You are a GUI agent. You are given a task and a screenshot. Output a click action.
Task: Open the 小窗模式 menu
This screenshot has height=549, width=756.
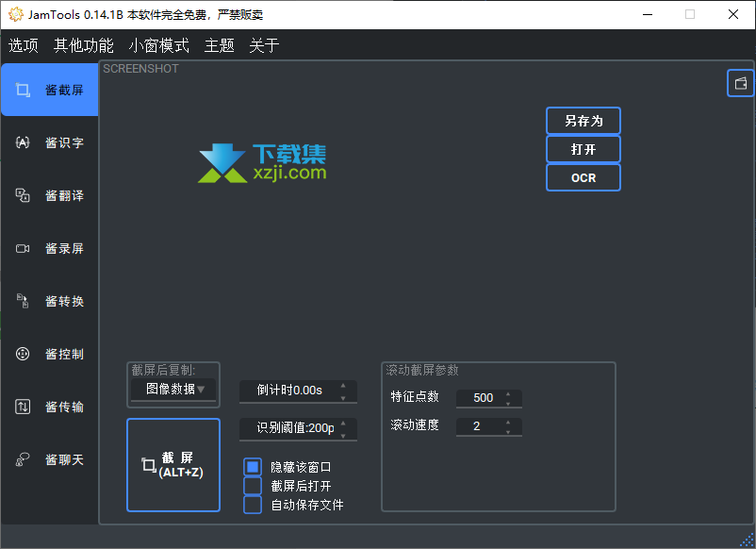pyautogui.click(x=158, y=45)
